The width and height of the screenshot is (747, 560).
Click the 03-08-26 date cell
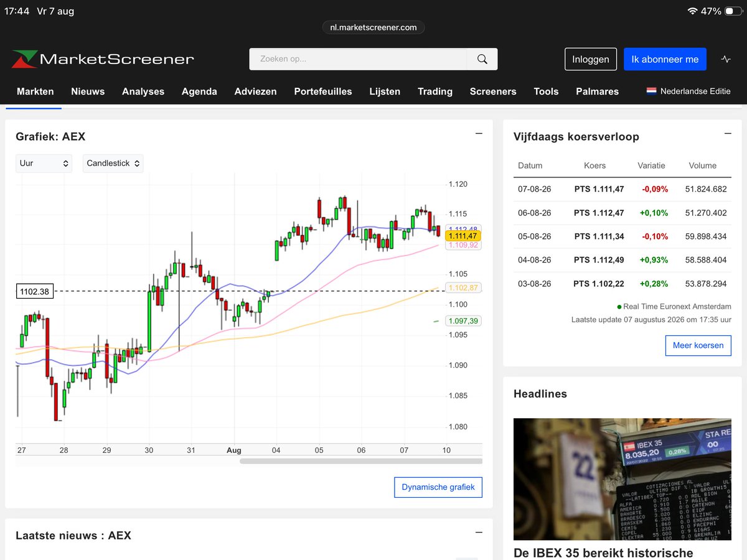533,284
